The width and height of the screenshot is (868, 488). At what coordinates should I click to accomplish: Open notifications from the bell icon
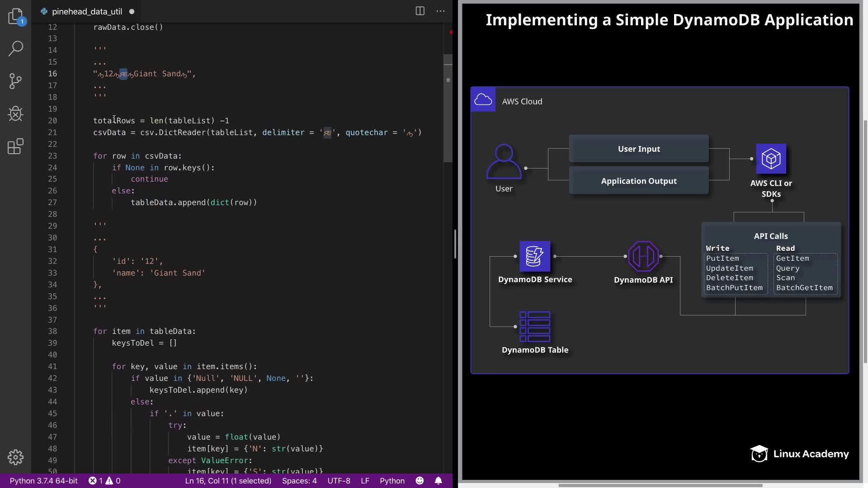tap(438, 481)
